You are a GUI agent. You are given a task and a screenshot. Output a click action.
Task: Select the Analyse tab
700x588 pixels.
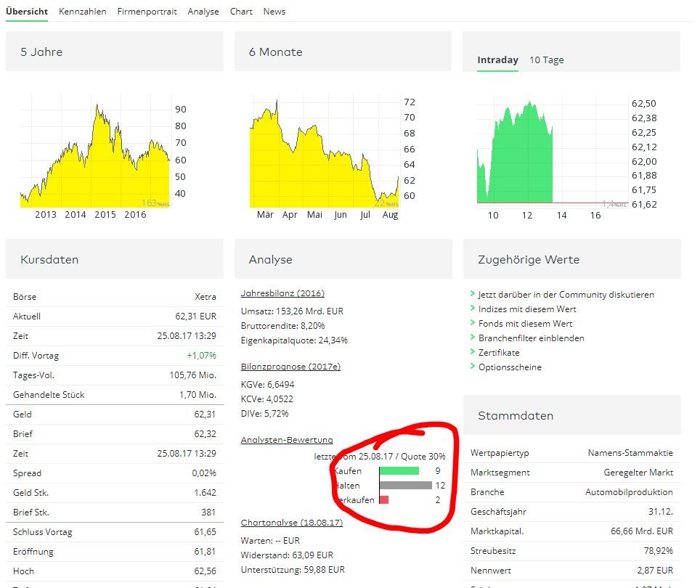203,12
